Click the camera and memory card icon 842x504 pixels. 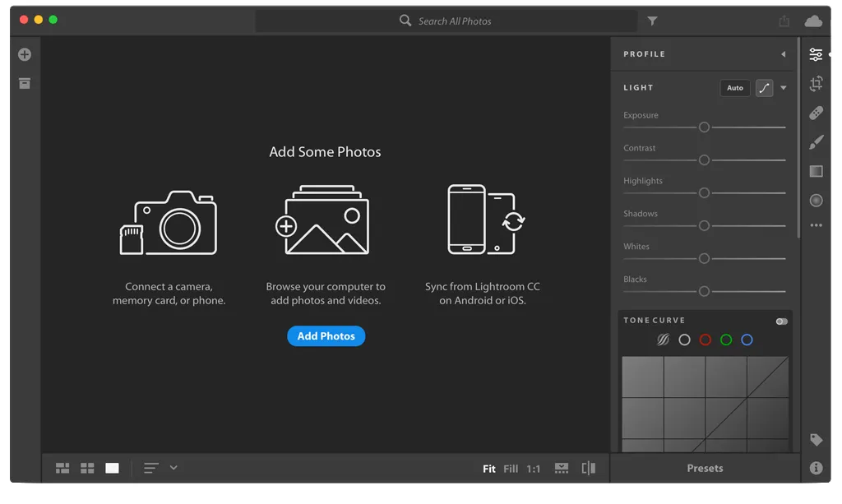click(168, 222)
